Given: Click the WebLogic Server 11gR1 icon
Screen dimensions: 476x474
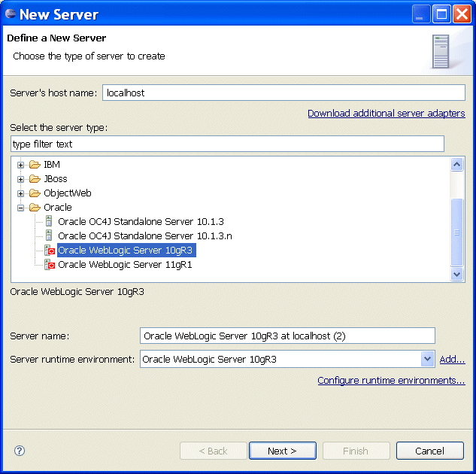Looking at the screenshot, I should [x=50, y=265].
